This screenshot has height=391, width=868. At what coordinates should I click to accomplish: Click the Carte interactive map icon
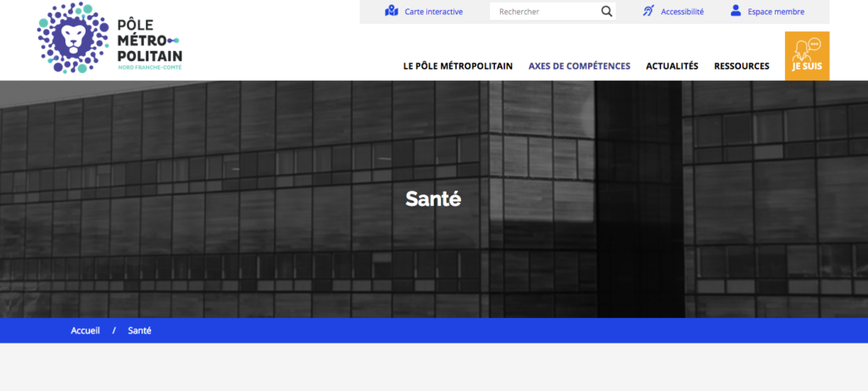click(391, 11)
